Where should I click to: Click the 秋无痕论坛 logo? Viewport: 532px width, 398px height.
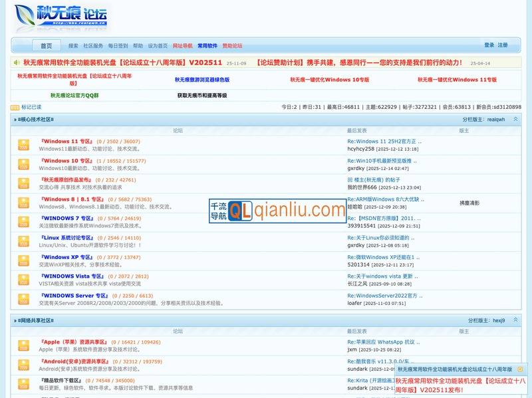click(x=61, y=18)
